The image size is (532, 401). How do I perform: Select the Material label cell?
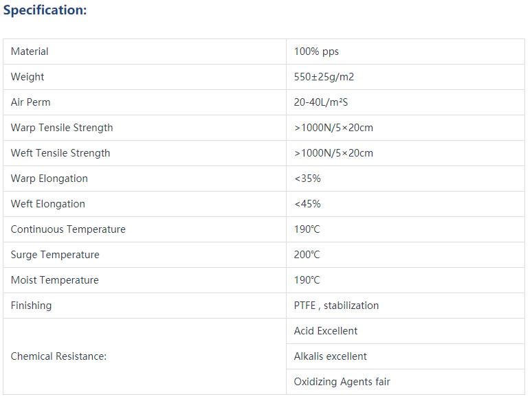click(x=144, y=51)
